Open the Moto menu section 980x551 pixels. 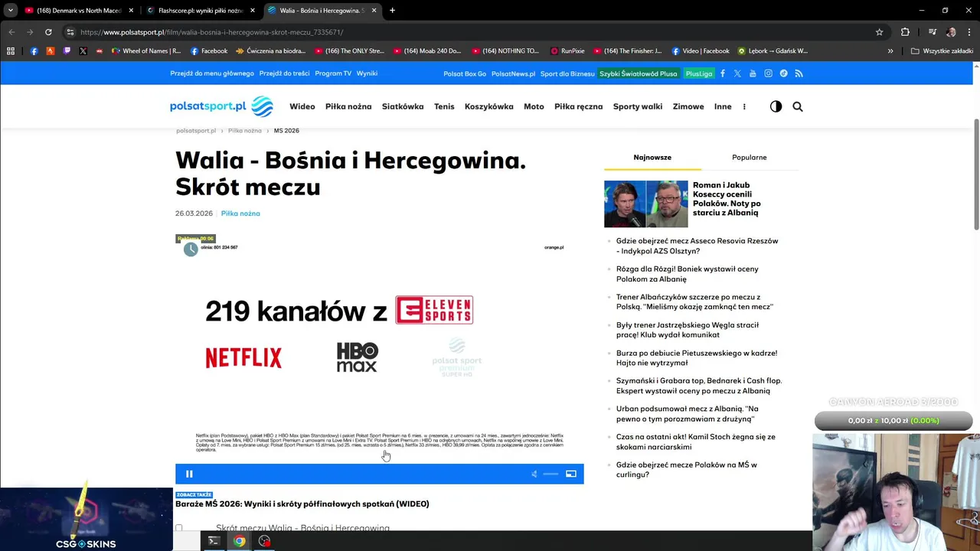pos(534,106)
